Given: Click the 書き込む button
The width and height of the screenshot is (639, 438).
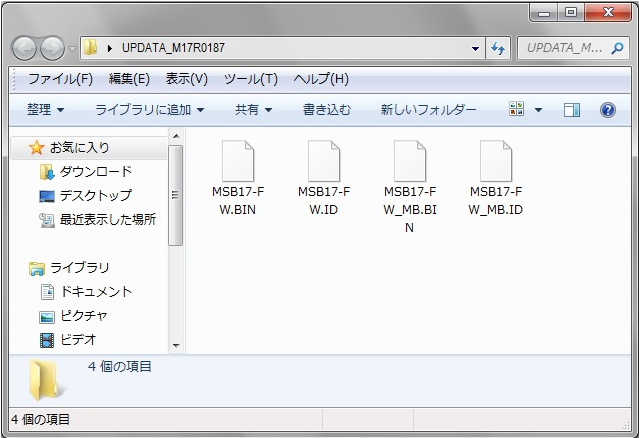Looking at the screenshot, I should click(x=328, y=110).
